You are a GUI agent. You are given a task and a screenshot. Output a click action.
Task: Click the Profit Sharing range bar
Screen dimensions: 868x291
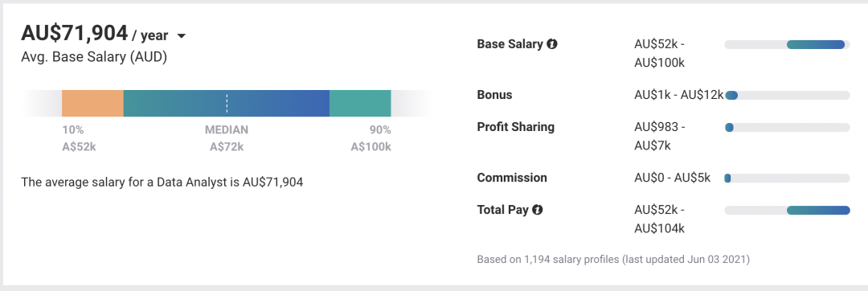[x=787, y=128]
